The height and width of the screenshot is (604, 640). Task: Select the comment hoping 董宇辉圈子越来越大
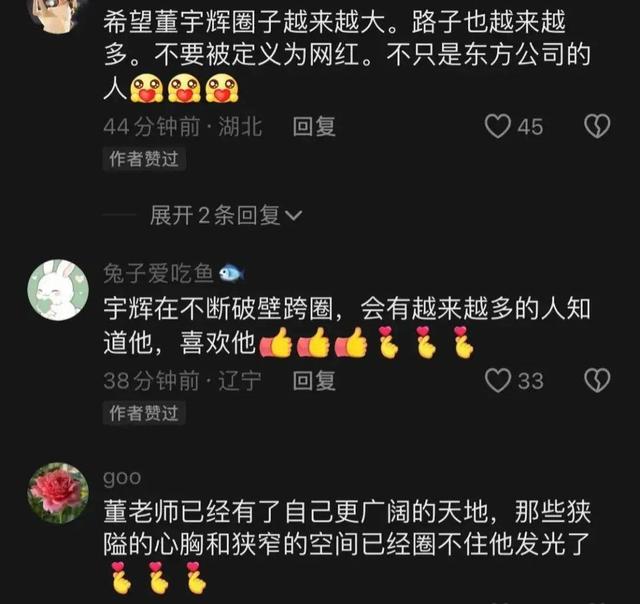tap(347, 56)
